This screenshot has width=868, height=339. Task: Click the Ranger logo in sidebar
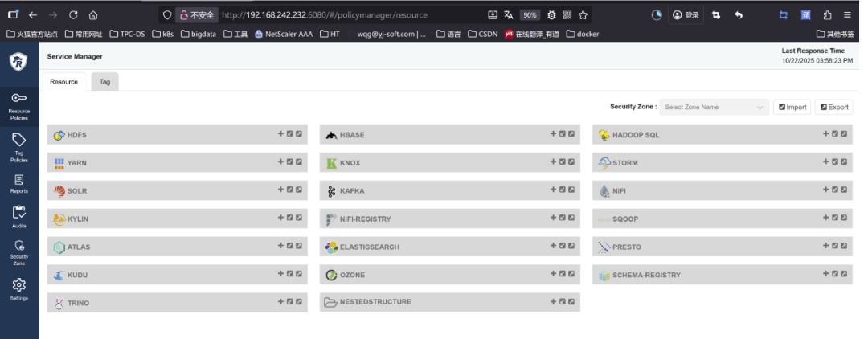[18, 61]
